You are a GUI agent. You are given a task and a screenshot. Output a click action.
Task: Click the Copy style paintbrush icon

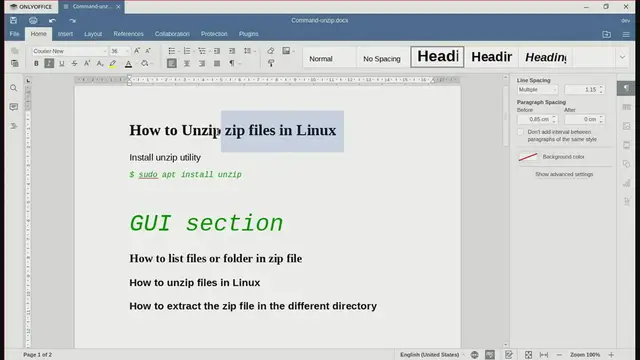pyautogui.click(x=271, y=63)
